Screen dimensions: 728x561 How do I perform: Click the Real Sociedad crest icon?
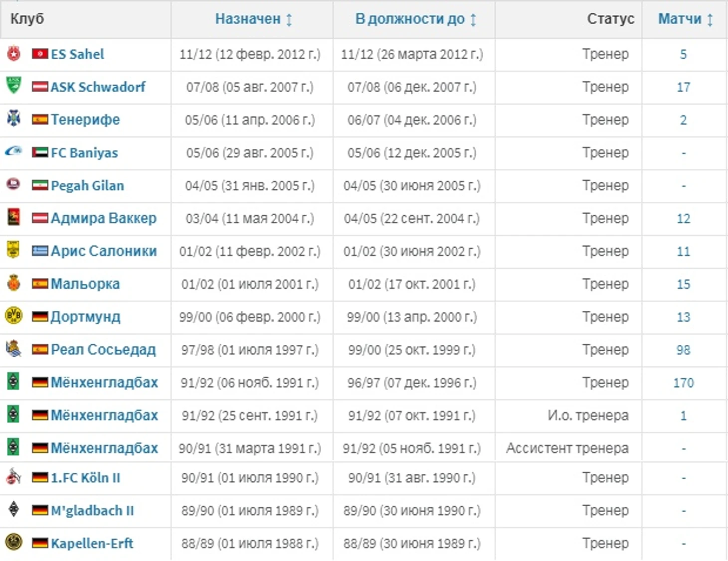tap(14, 349)
